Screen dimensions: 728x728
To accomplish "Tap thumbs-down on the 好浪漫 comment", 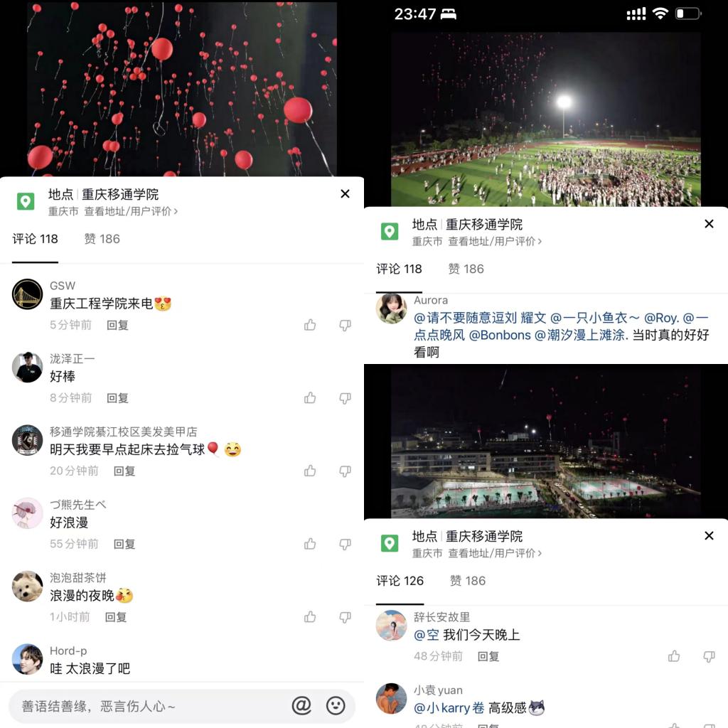I will (x=345, y=544).
